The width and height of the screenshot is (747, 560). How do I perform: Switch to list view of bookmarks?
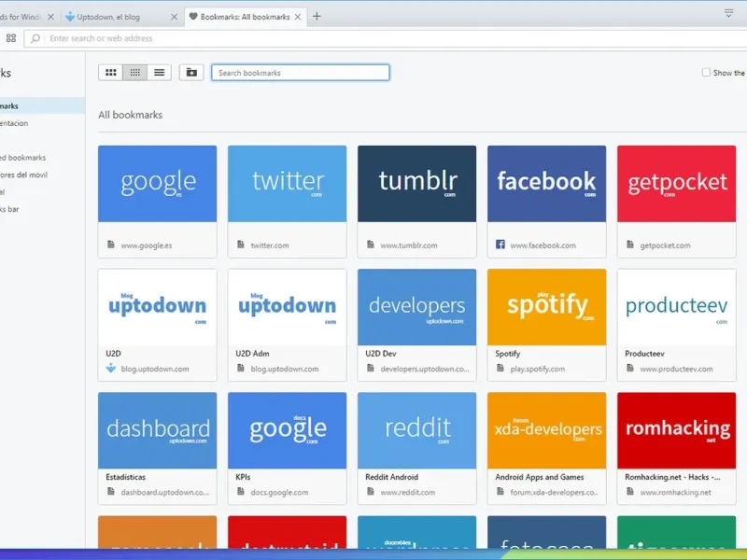click(159, 73)
